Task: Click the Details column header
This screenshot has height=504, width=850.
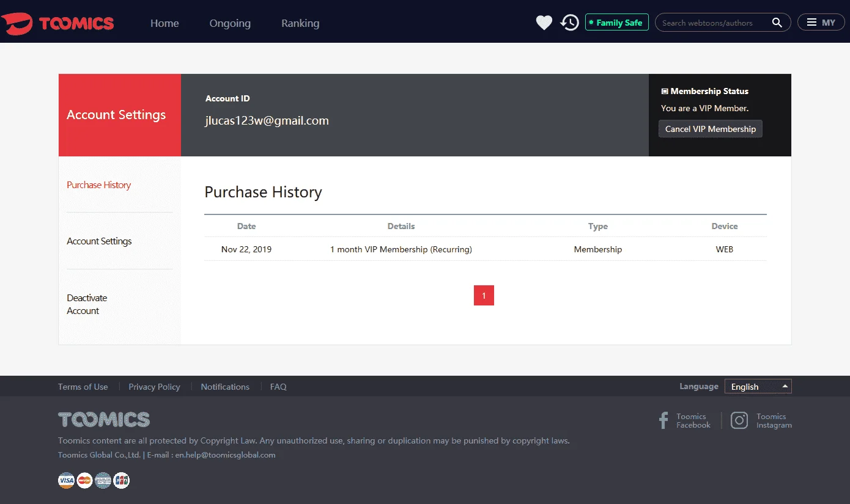Action: click(x=401, y=226)
